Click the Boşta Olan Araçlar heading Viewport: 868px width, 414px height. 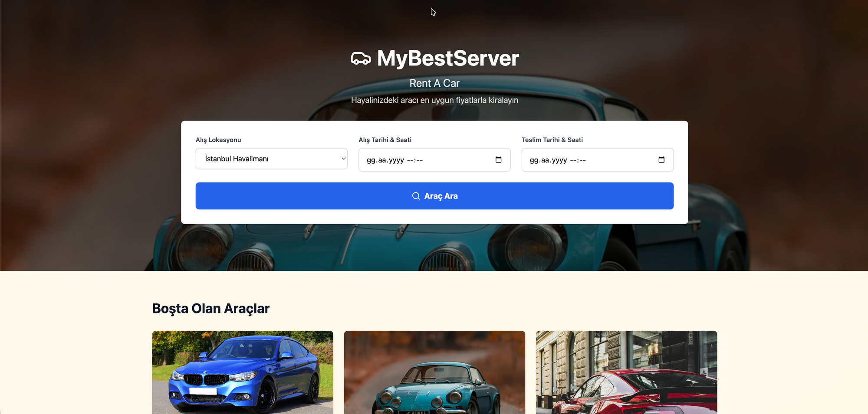[210, 309]
